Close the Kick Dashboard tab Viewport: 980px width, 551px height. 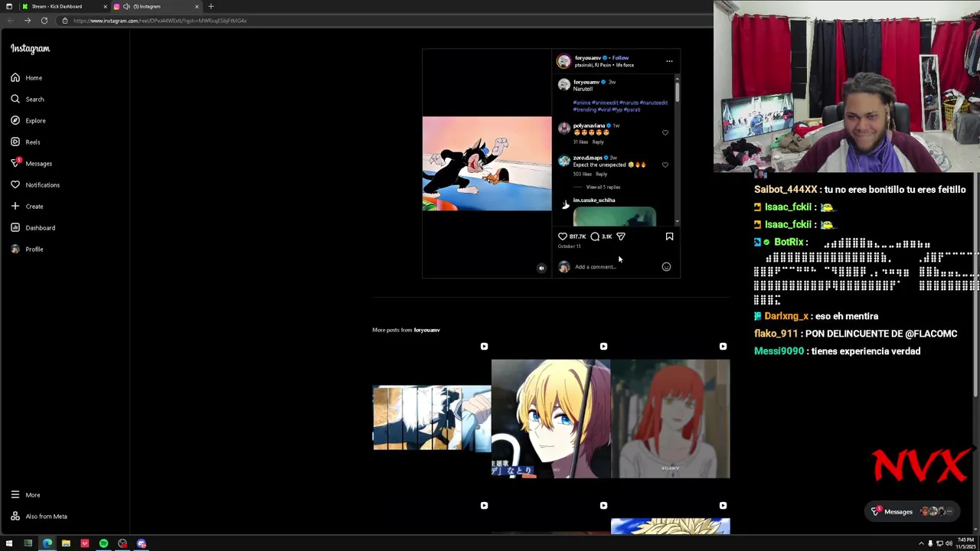point(104,6)
